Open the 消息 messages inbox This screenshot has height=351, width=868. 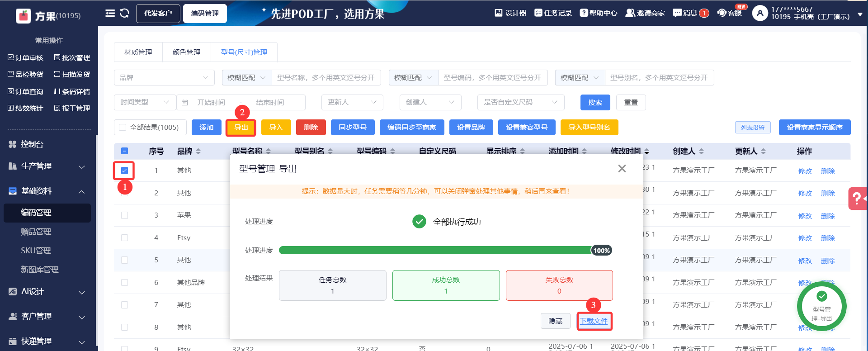click(x=691, y=13)
